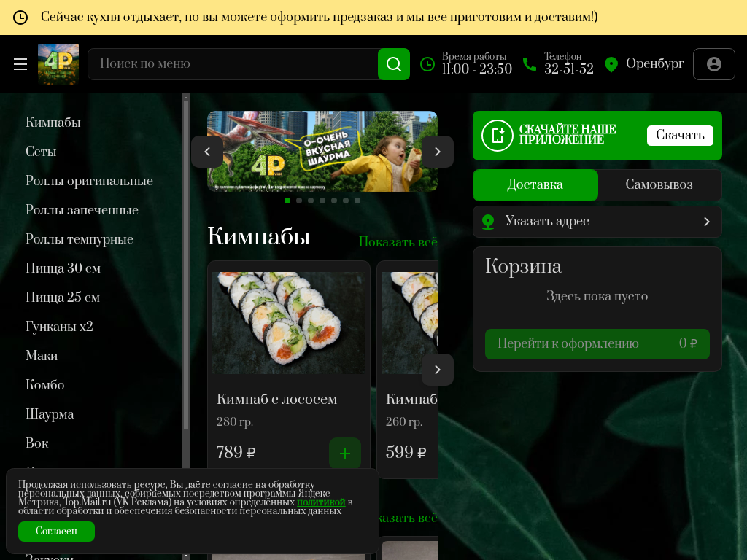Open the Пицца 30 см category

click(63, 268)
